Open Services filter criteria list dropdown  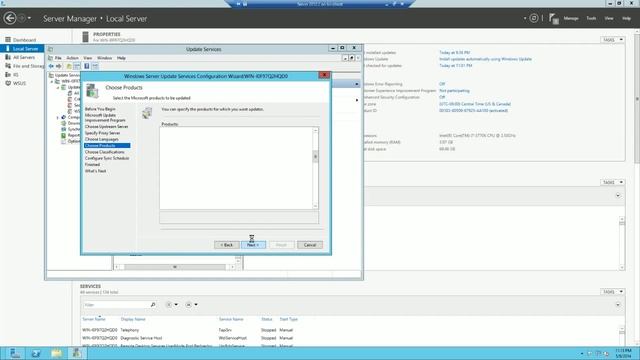pyautogui.click(x=172, y=304)
